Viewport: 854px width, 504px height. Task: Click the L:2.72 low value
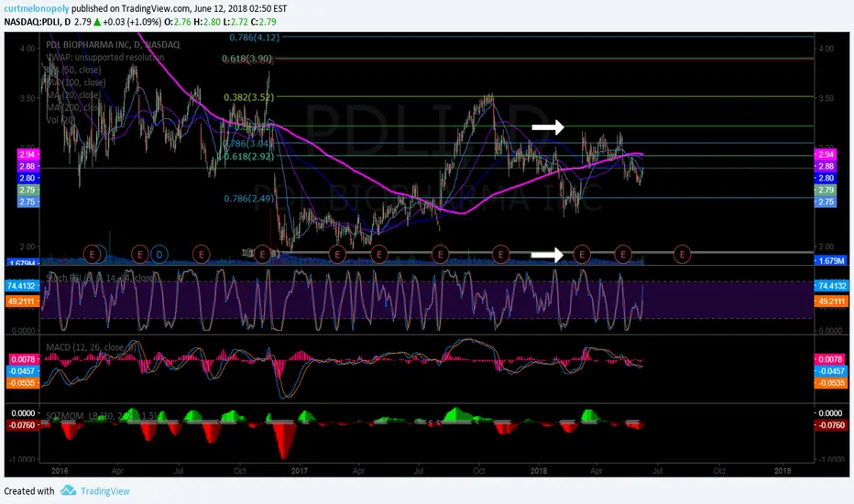tap(235, 22)
